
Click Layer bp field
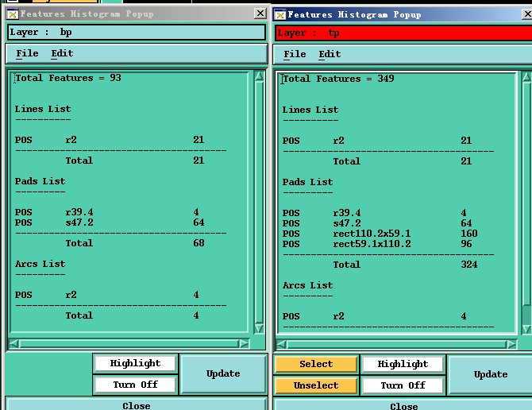137,33
